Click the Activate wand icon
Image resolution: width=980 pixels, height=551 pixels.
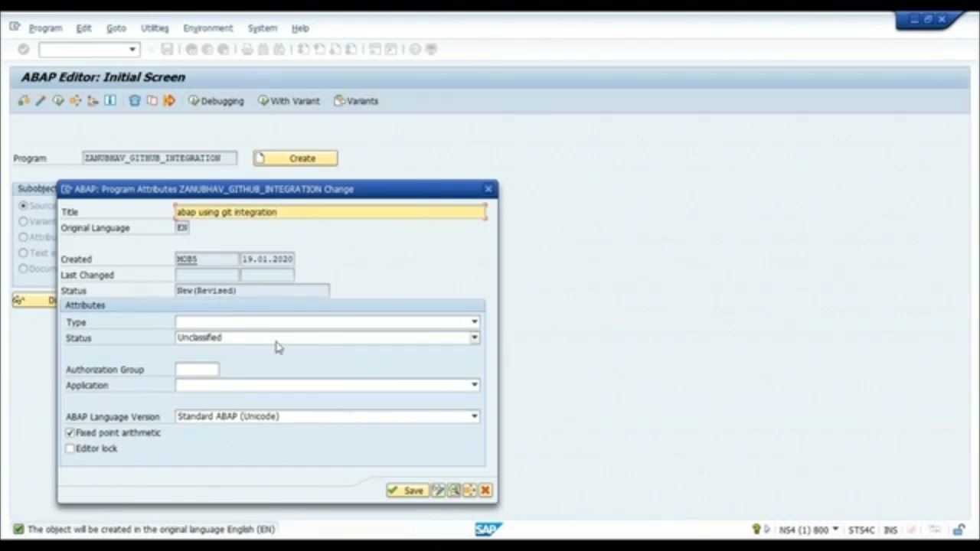click(41, 100)
